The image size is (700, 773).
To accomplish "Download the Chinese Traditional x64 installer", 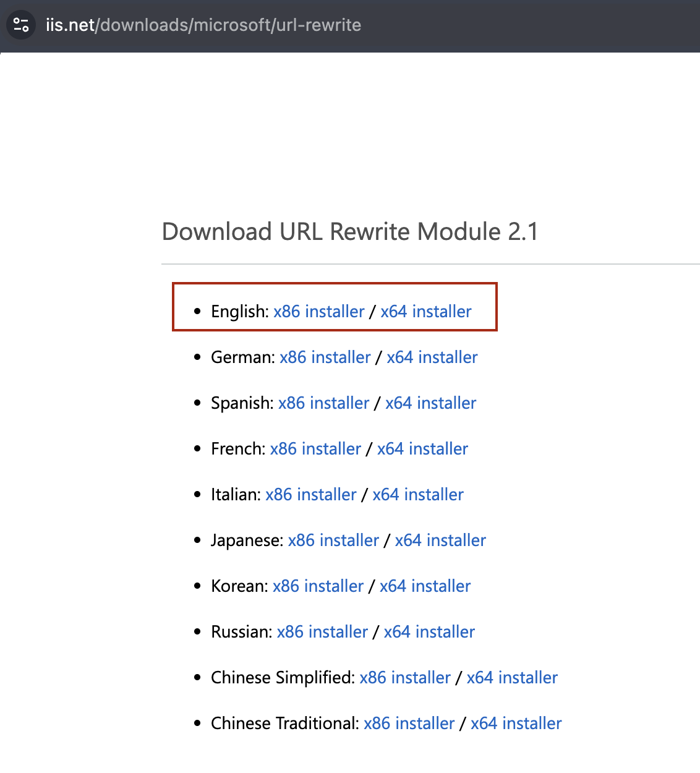I will pyautogui.click(x=516, y=723).
